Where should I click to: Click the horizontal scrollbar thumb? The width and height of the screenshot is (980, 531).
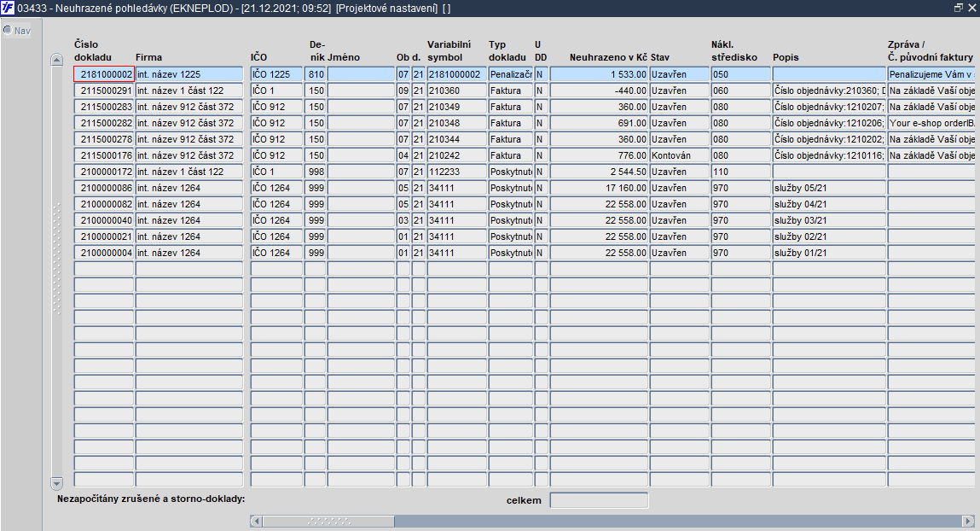pyautogui.click(x=328, y=521)
